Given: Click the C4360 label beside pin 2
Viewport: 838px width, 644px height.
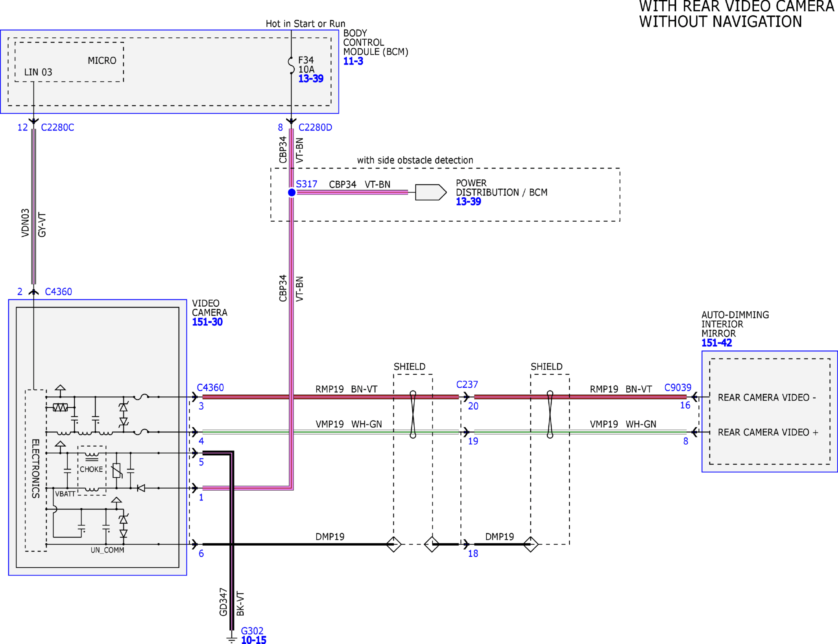Looking at the screenshot, I should coord(58,292).
